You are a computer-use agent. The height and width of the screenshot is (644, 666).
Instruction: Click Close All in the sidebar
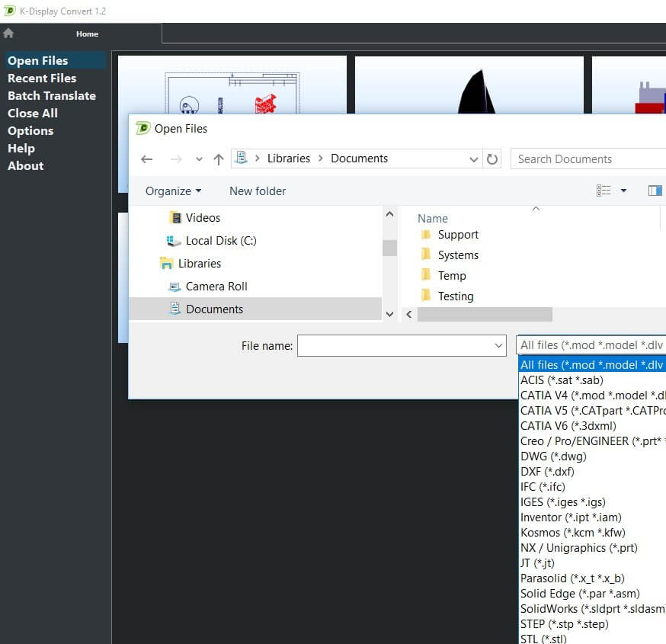tap(33, 113)
